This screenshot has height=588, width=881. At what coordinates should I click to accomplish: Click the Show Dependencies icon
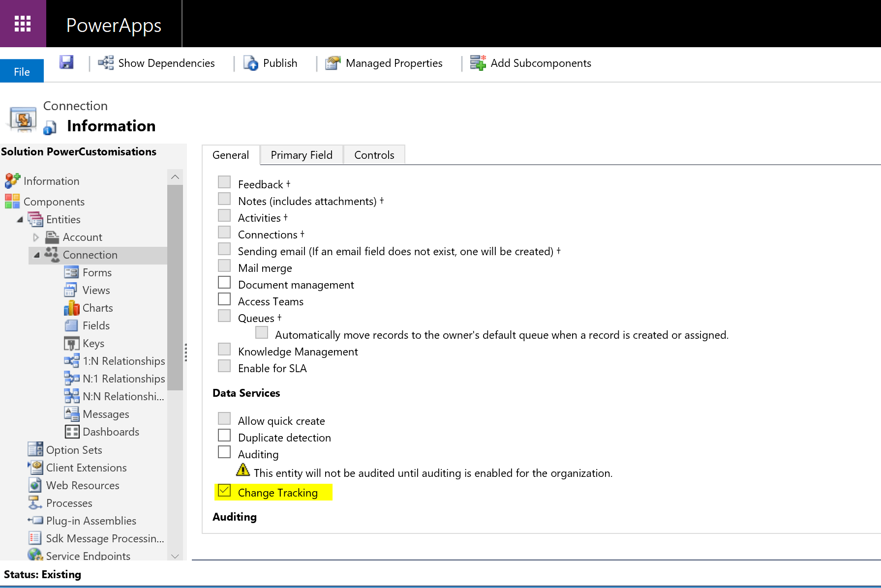coord(106,63)
